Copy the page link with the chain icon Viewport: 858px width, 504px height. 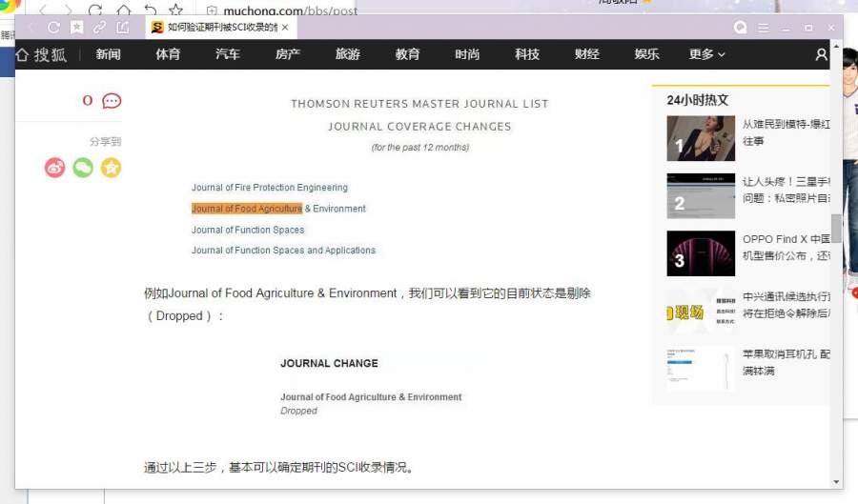[99, 28]
